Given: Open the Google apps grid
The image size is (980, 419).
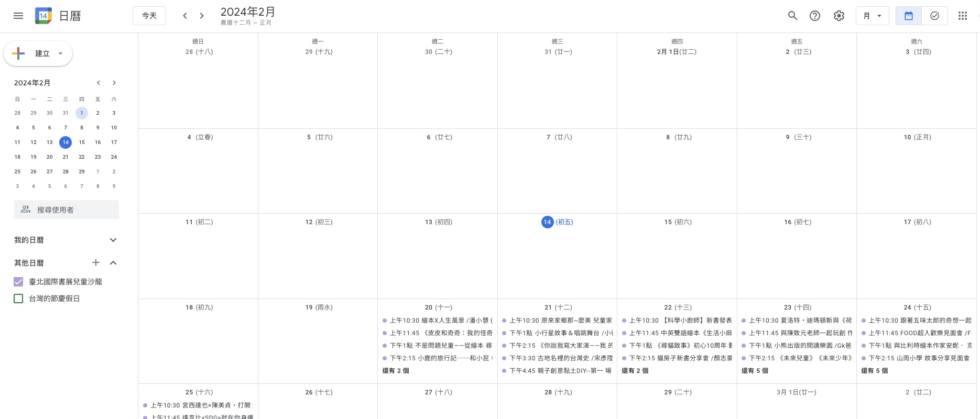Looking at the screenshot, I should [x=962, y=16].
